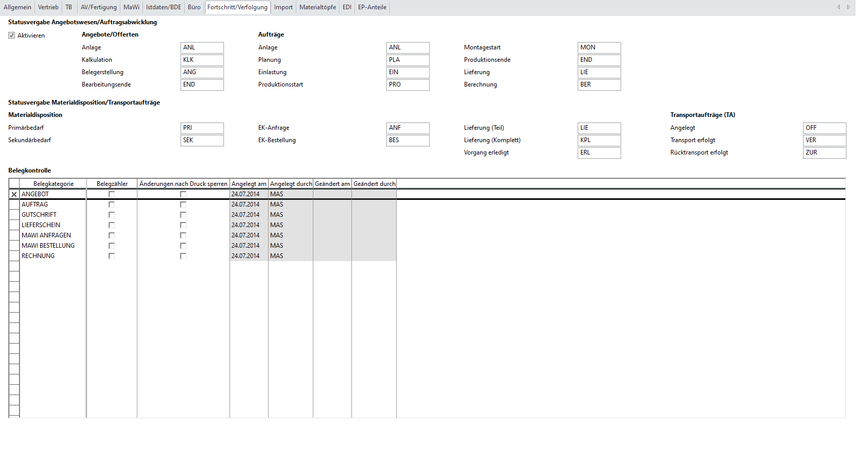Check Belegzähler for LIEFERSCHEIN row
This screenshot has width=868, height=462.
(x=112, y=225)
